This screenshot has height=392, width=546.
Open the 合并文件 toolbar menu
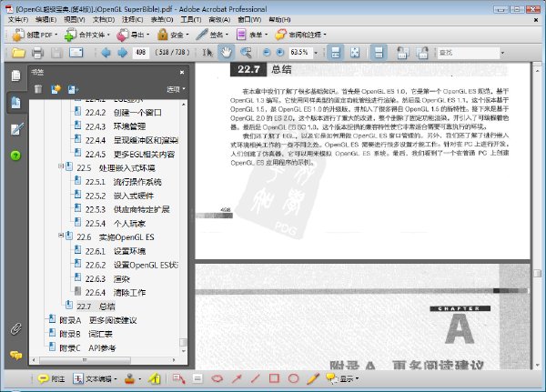pyautogui.click(x=87, y=35)
